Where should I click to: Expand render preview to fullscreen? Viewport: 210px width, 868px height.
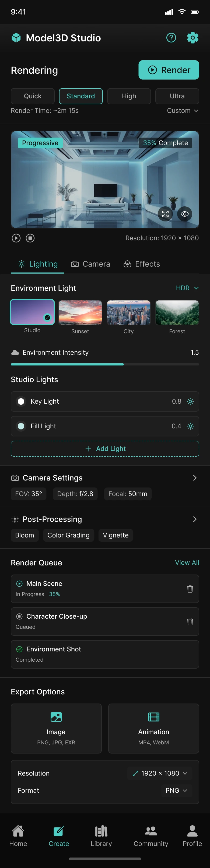click(165, 214)
